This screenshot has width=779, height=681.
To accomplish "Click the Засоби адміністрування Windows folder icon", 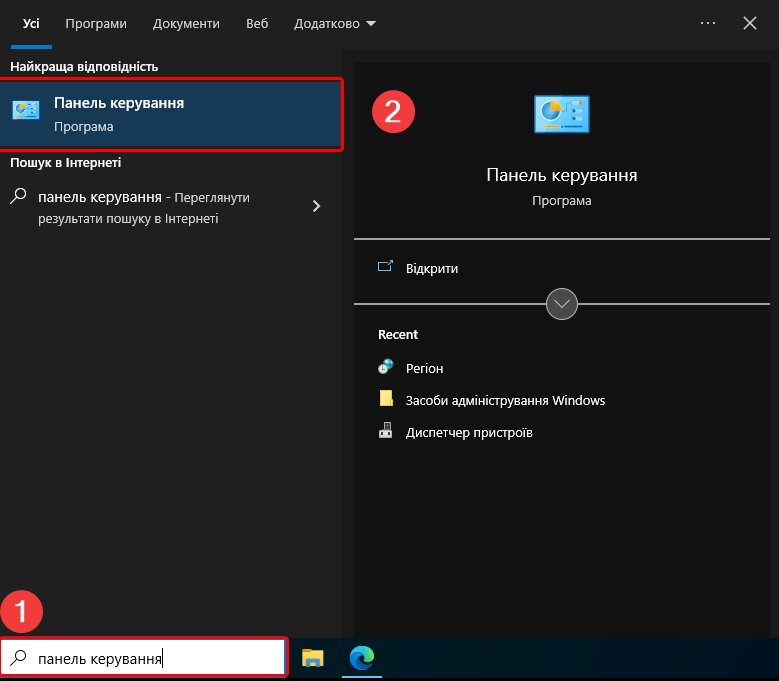I will (386, 400).
